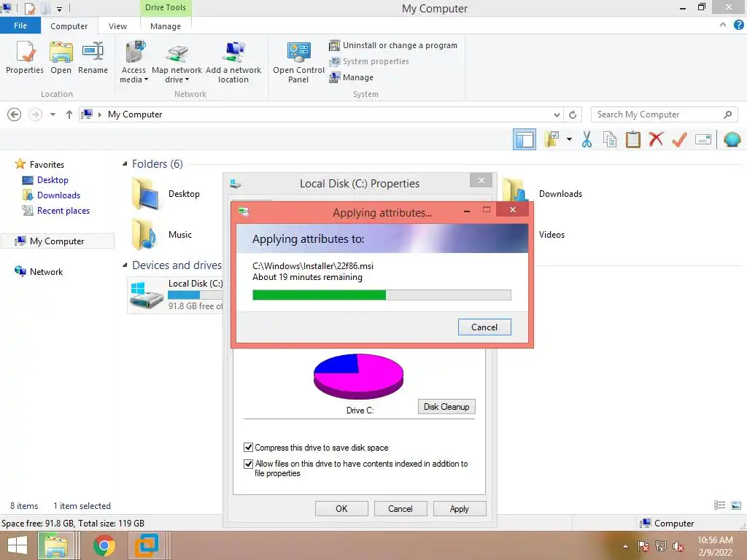Switch to large icons view
This screenshot has height=560, width=747.
(x=736, y=505)
